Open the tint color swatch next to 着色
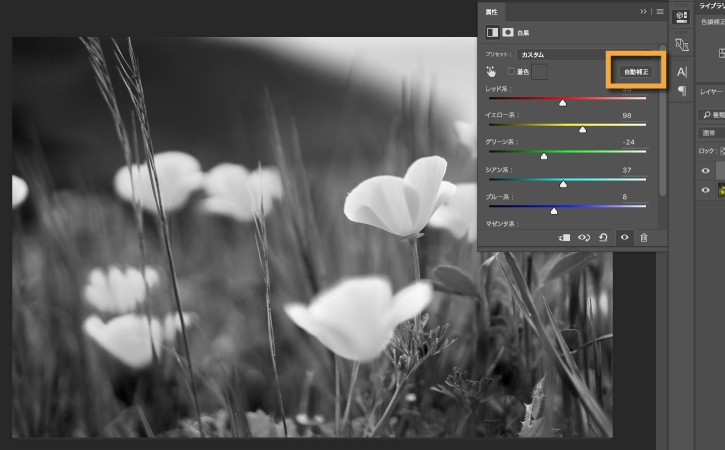 (x=539, y=72)
